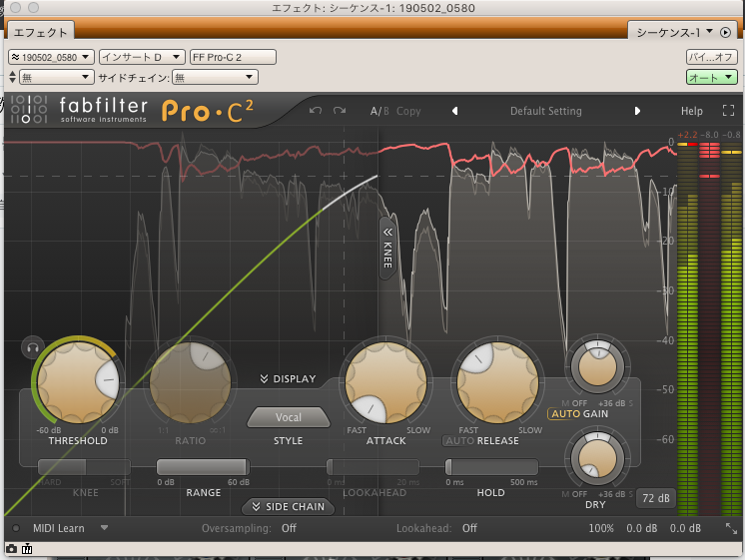Click the 100% mix value

tap(601, 528)
